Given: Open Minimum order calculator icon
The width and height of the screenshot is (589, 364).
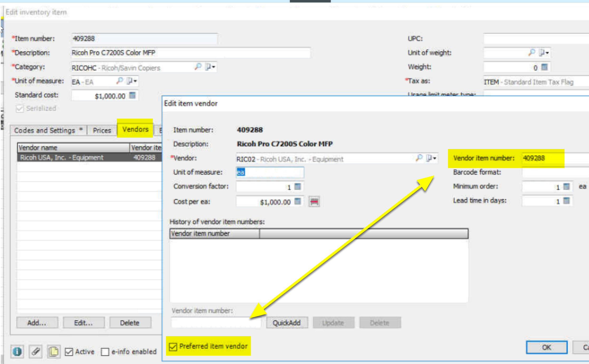Looking at the screenshot, I should [566, 187].
